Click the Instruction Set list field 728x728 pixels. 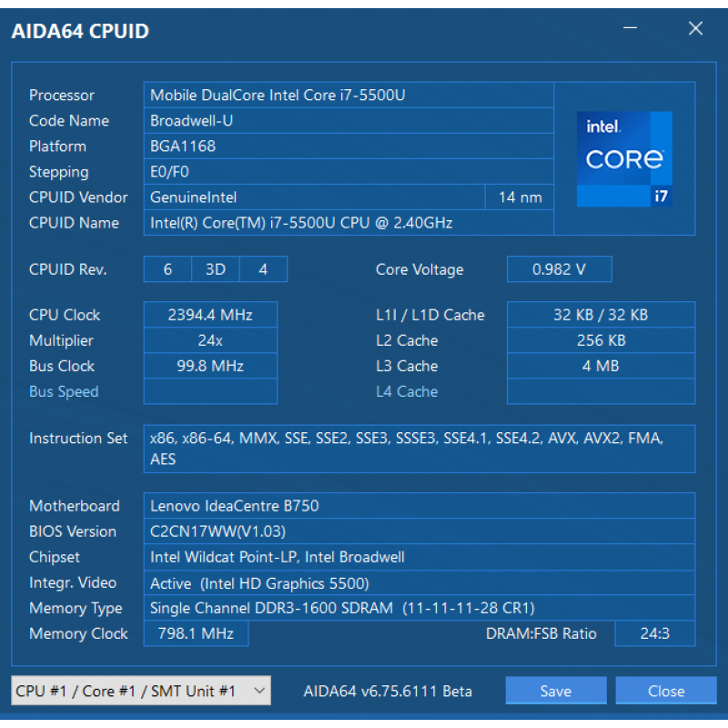click(x=420, y=449)
